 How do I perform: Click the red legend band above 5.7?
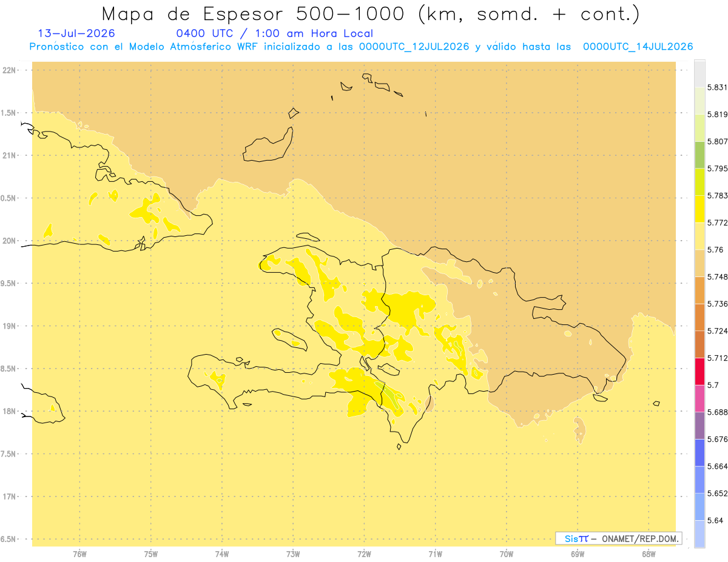click(x=699, y=371)
